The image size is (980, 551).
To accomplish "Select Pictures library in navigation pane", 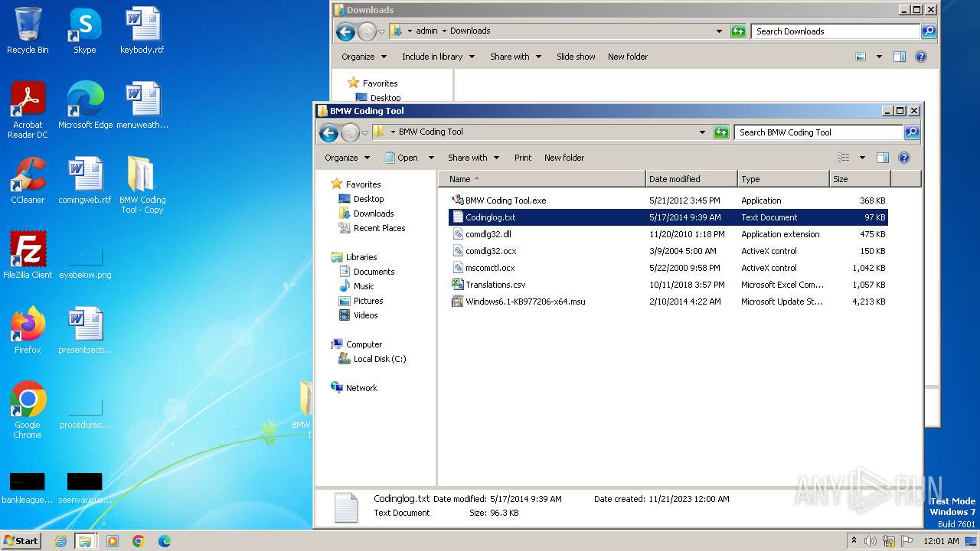I will click(367, 301).
